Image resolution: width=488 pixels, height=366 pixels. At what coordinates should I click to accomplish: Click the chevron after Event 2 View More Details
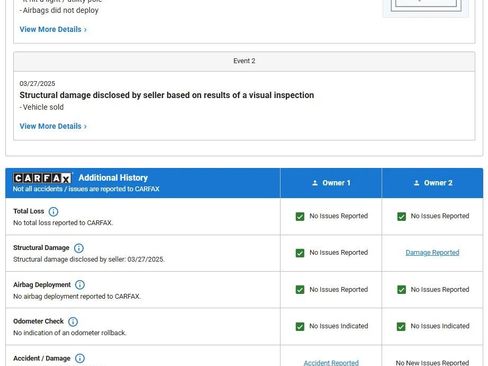pyautogui.click(x=85, y=127)
